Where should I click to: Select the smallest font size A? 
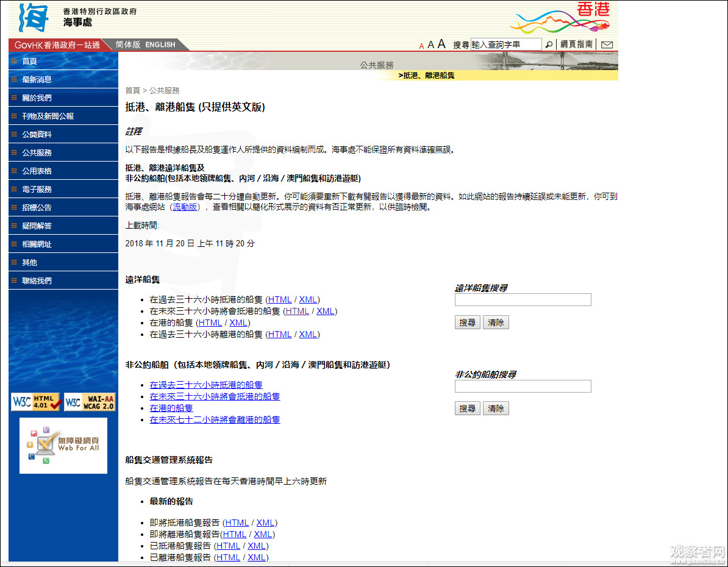421,46
